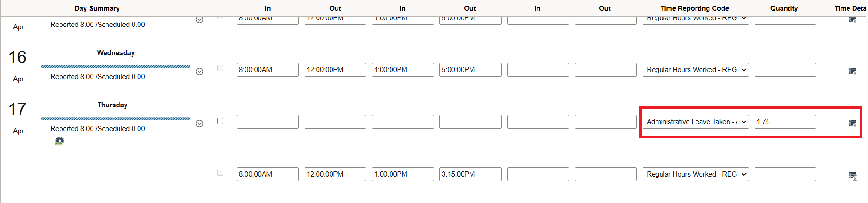Image resolution: width=868 pixels, height=203 pixels.
Task: Expand Thursday 17 day summary chevron
Action: click(x=199, y=124)
